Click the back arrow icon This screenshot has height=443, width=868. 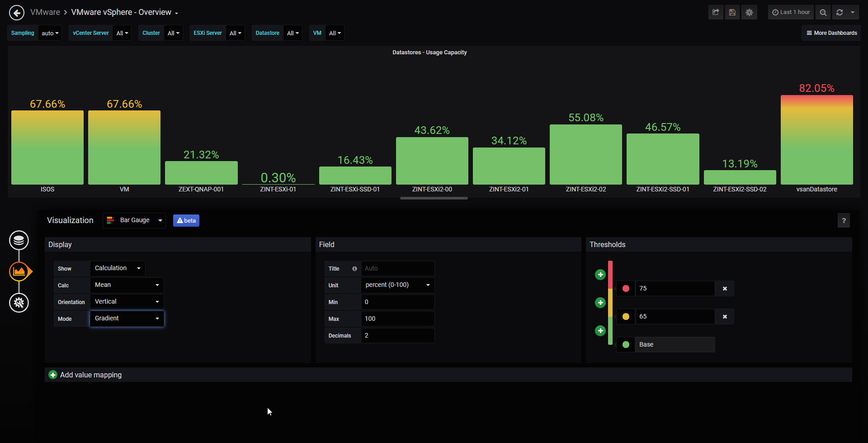(x=17, y=13)
